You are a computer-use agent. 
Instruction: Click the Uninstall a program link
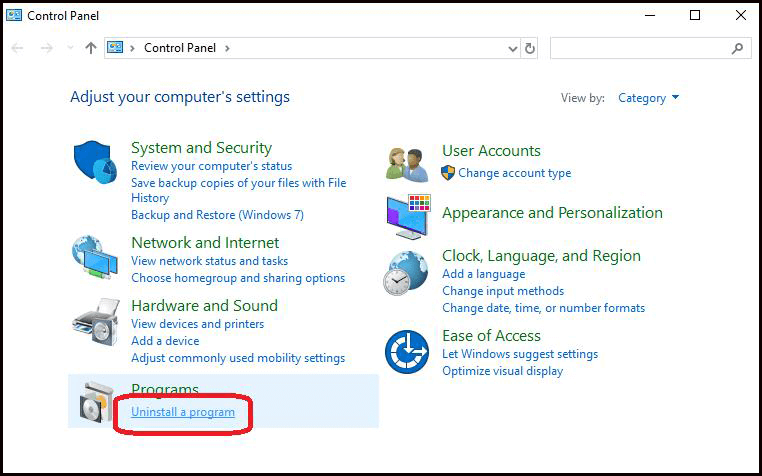183,412
